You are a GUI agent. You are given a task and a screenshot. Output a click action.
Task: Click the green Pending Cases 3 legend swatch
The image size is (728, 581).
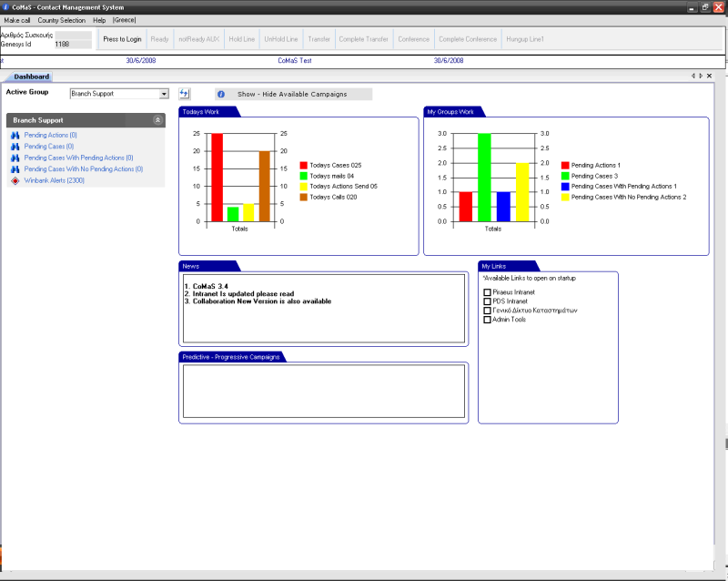565,176
